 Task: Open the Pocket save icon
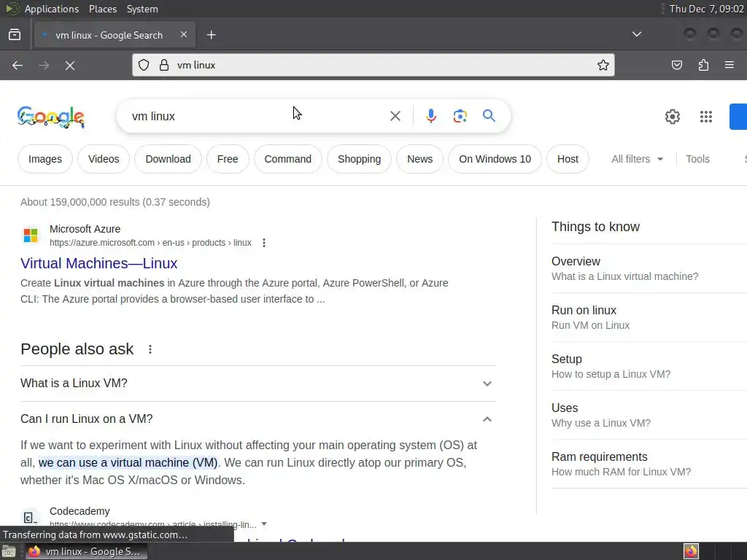click(677, 65)
